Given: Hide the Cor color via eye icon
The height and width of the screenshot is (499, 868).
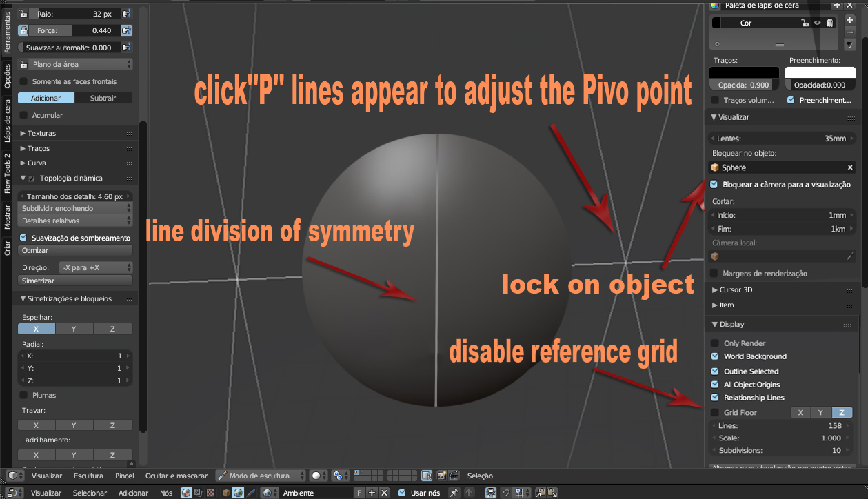Looking at the screenshot, I should pyautogui.click(x=817, y=23).
